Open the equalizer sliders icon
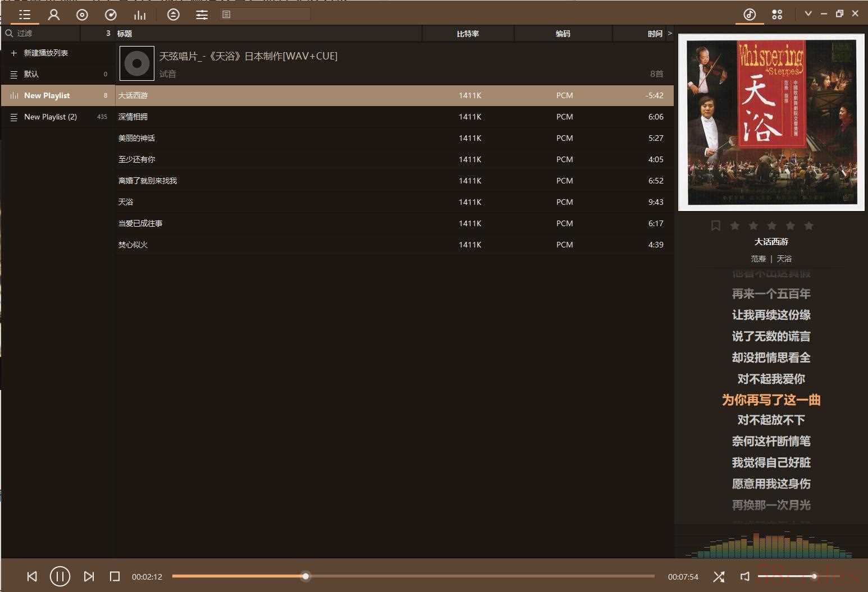Screen dimensions: 868x592 [x=202, y=15]
